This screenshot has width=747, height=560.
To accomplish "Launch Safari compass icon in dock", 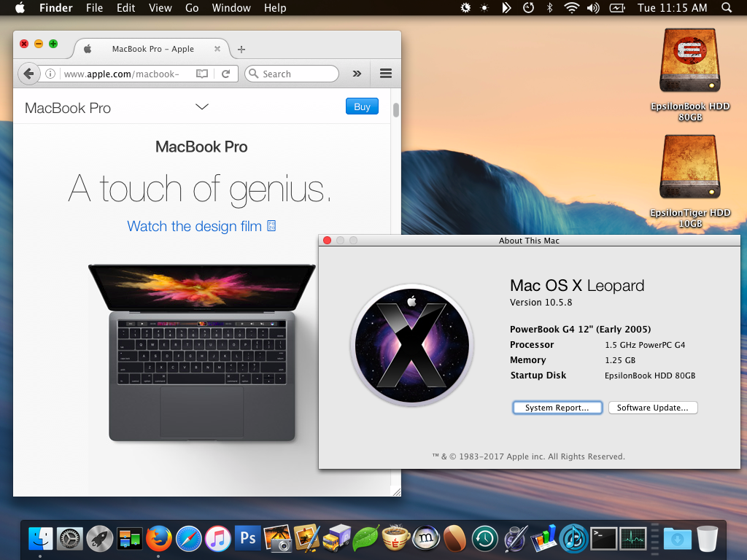I will (189, 539).
